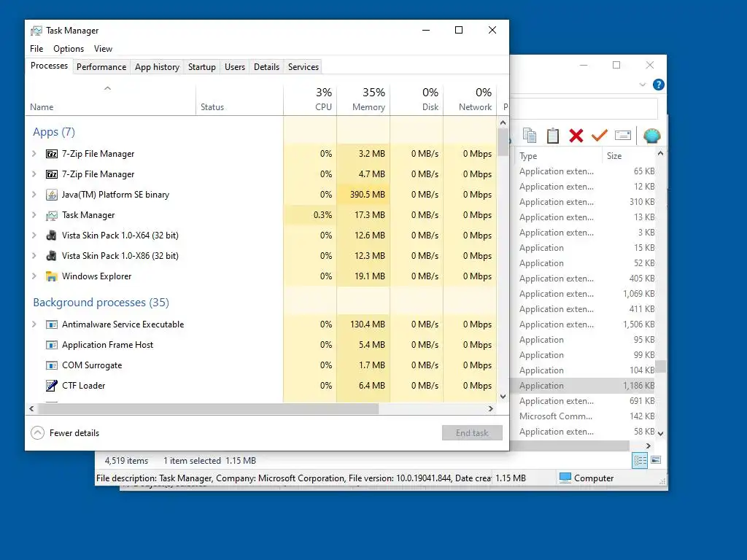747x560 pixels.
Task: Click the Task Manager title bar icon
Action: 36,31
